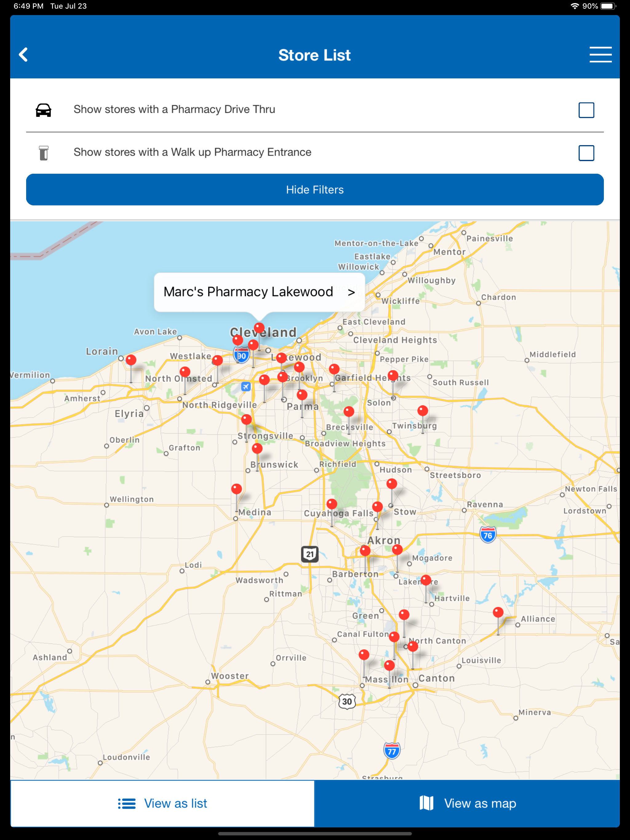Screen dimensions: 630x840
Task: Switch to View as list
Action: [x=162, y=803]
